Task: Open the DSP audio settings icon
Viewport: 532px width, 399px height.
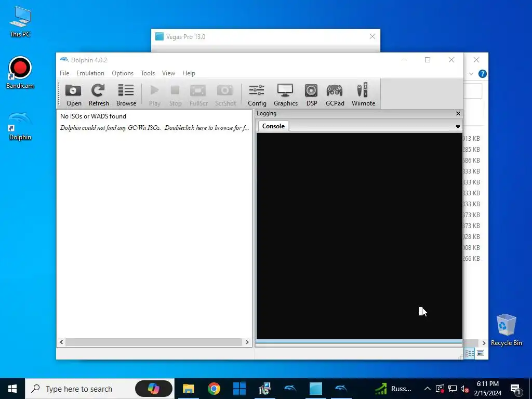Action: (312, 95)
